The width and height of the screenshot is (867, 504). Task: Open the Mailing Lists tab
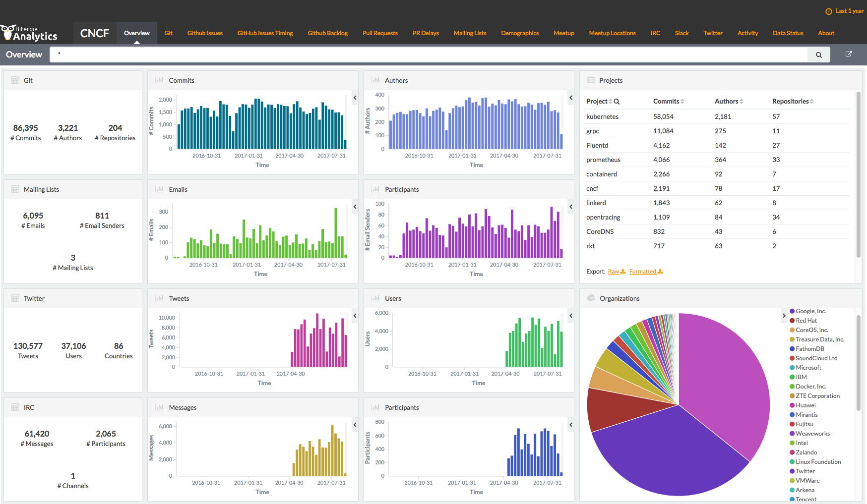470,33
